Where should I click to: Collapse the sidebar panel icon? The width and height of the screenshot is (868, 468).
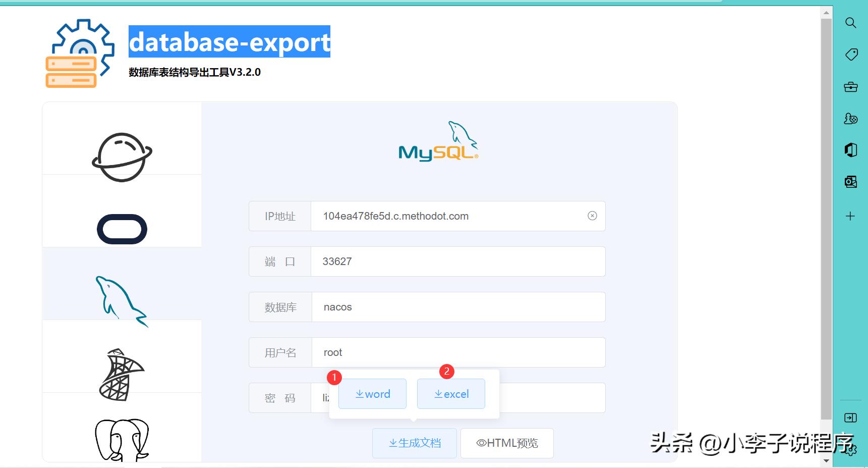pos(850,418)
